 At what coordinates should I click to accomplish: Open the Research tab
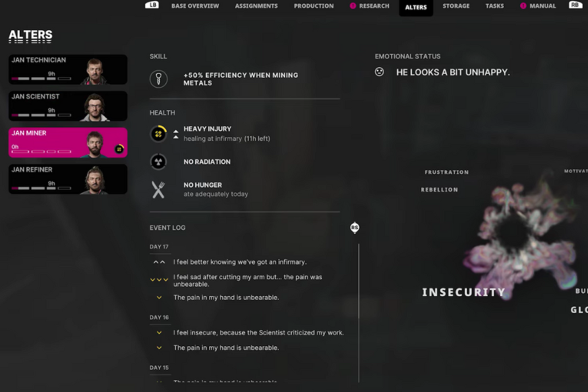370,6
